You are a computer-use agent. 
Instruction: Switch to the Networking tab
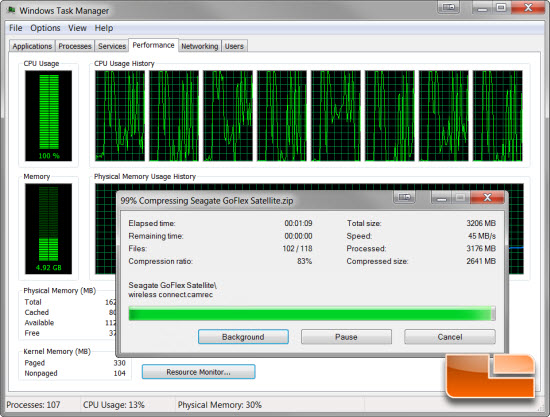coord(200,46)
